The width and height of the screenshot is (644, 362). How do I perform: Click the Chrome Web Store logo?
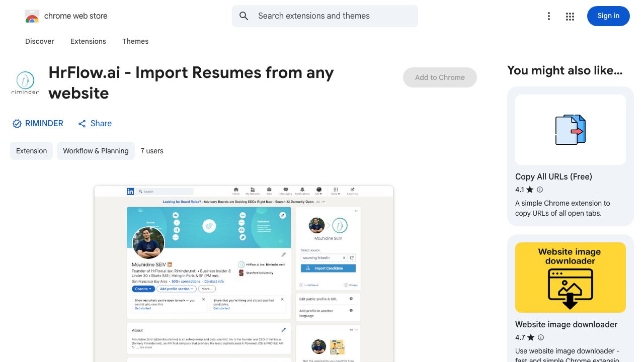pos(32,16)
